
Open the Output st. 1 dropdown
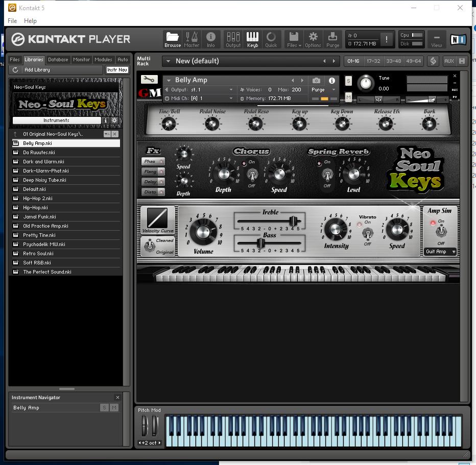[231, 90]
